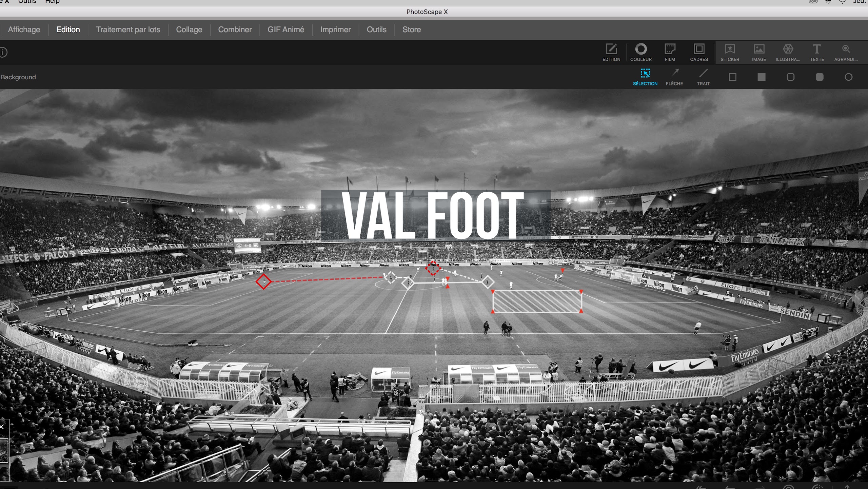868x489 pixels.
Task: Open the Couleur adjustments
Action: click(x=641, y=53)
